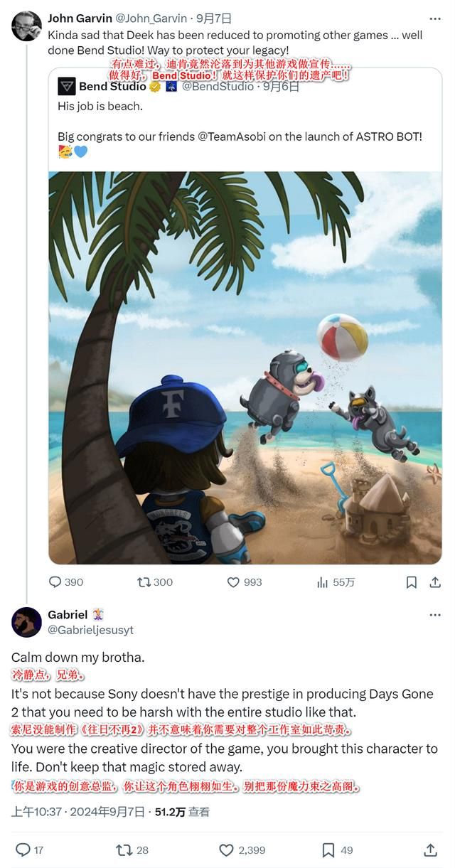Open @Gabrieljesusyt handle
The image size is (455, 868).
[90, 630]
